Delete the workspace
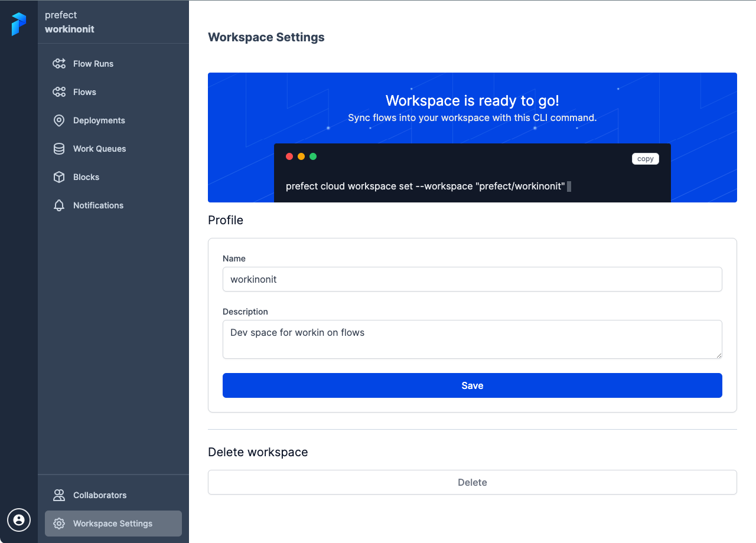Viewport: 756px width, 543px height. click(x=472, y=482)
